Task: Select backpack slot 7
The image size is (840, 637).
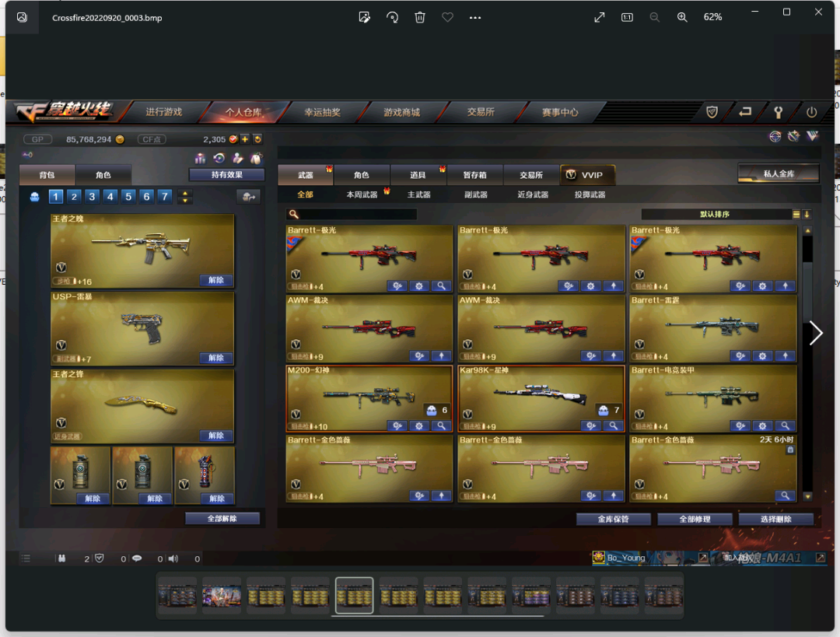Action: click(x=165, y=197)
